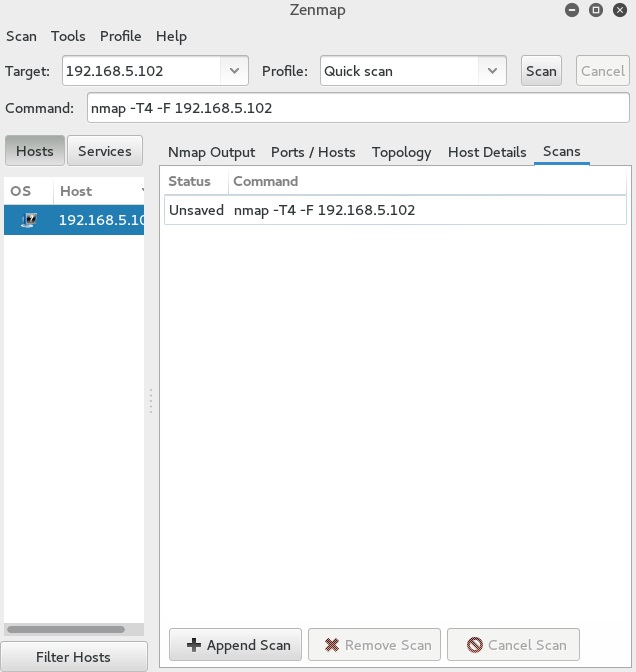Maximize the Zenmap window
This screenshot has height=672, width=636.
(596, 10)
